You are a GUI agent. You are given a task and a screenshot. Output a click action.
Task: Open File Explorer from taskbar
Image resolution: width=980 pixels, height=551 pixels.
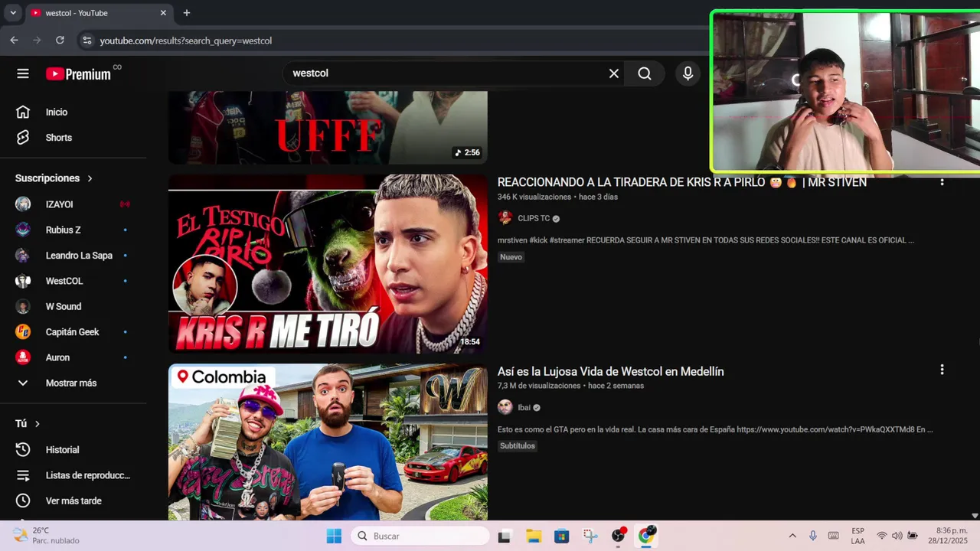[533, 536]
